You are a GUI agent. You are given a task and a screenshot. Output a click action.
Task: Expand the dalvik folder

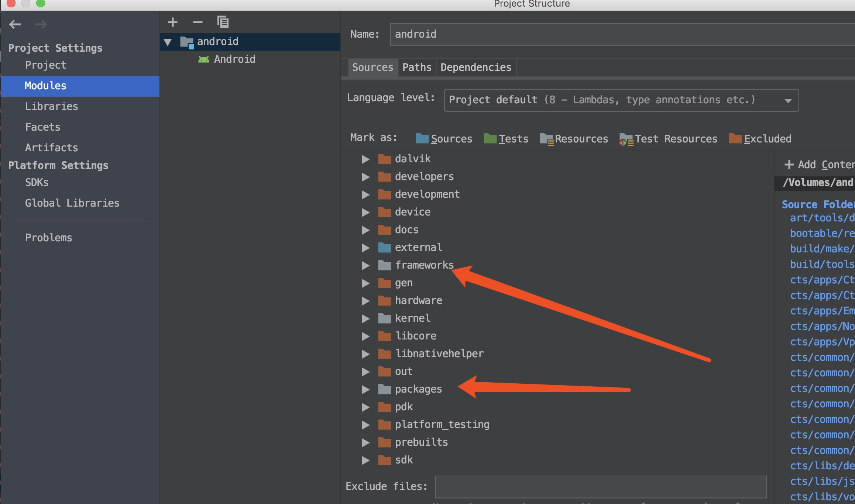pos(365,158)
